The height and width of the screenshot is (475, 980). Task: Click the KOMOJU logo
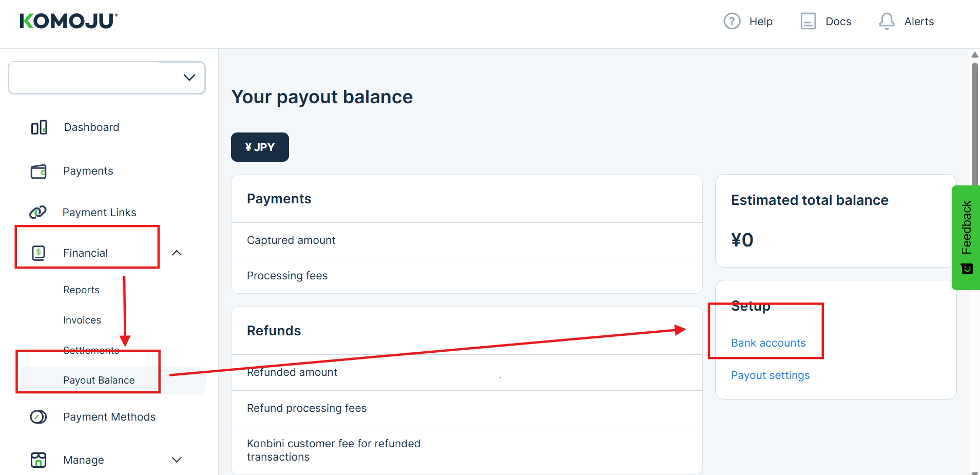(69, 21)
